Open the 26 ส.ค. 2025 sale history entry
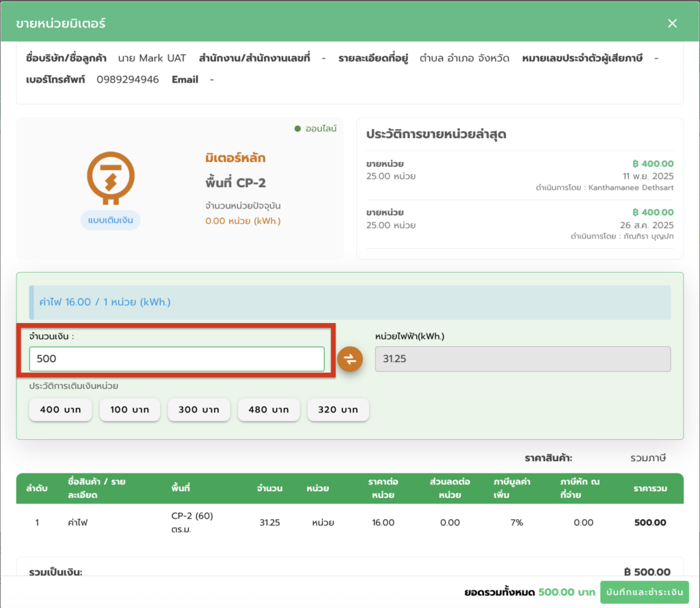Image resolution: width=700 pixels, height=608 pixels. point(520,223)
